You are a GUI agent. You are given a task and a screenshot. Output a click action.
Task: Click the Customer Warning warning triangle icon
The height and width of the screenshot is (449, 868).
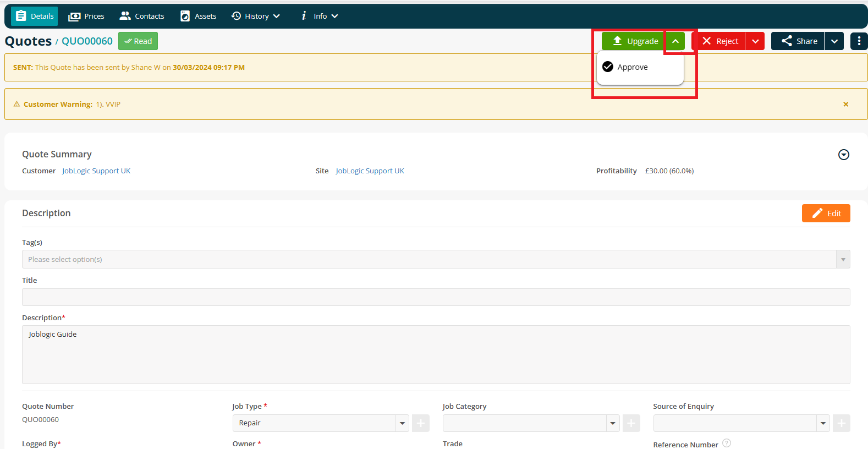click(x=17, y=104)
